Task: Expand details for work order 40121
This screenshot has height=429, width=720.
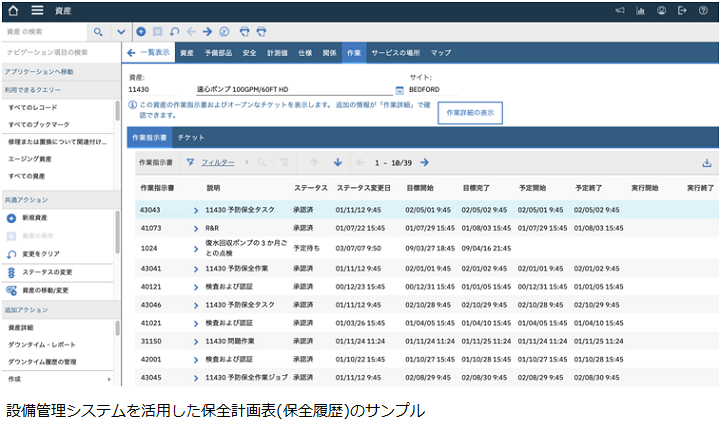Action: tap(196, 287)
